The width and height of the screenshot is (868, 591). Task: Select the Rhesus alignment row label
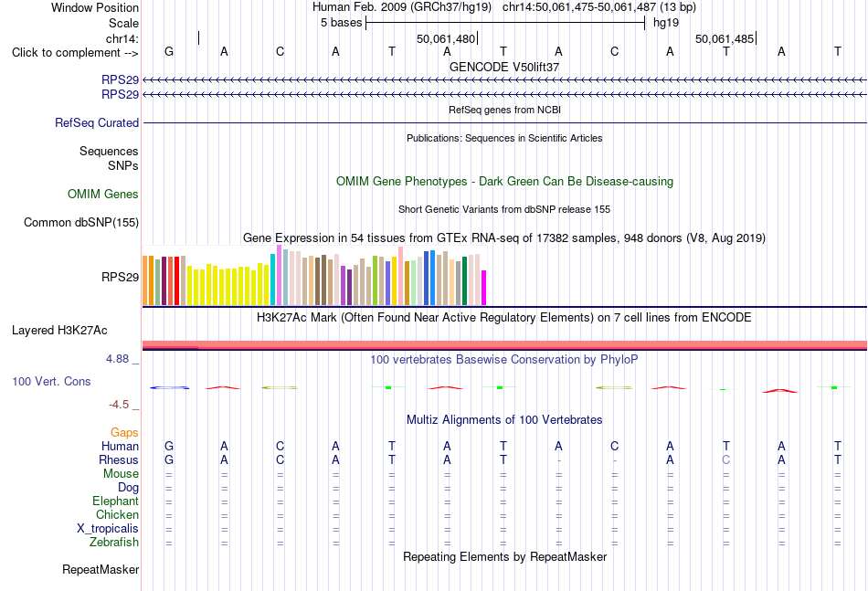click(x=119, y=459)
